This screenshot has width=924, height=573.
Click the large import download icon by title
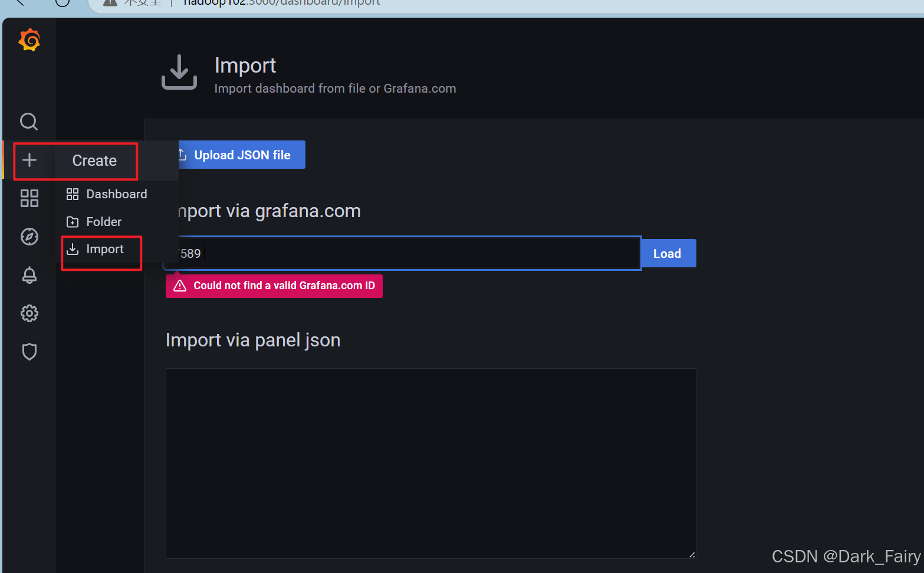[179, 72]
